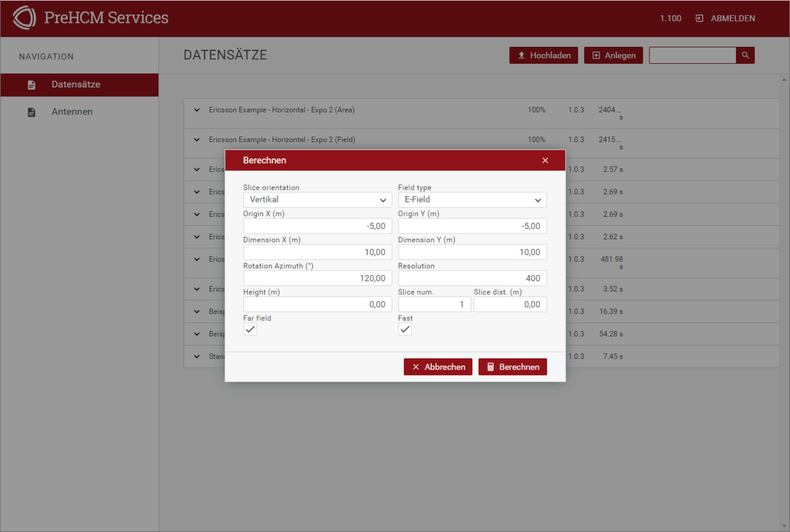Viewport: 790px width, 532px height.
Task: Click the PreHCM Services logo icon
Action: pos(24,18)
